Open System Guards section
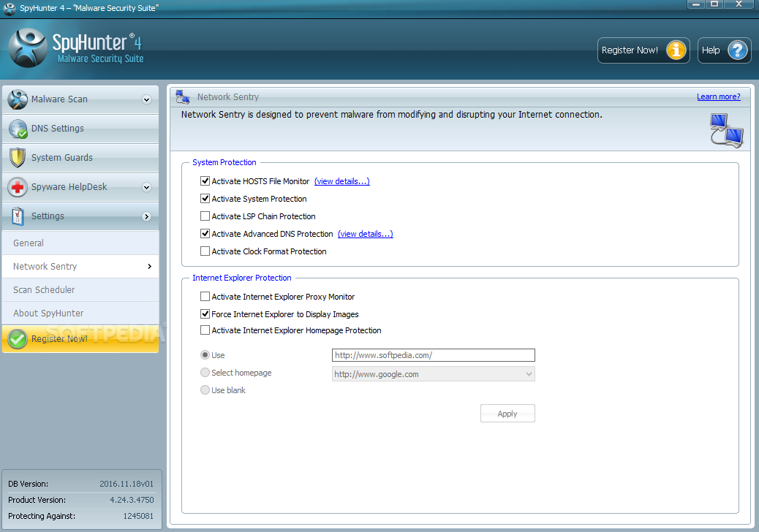The image size is (759, 532). tap(80, 158)
